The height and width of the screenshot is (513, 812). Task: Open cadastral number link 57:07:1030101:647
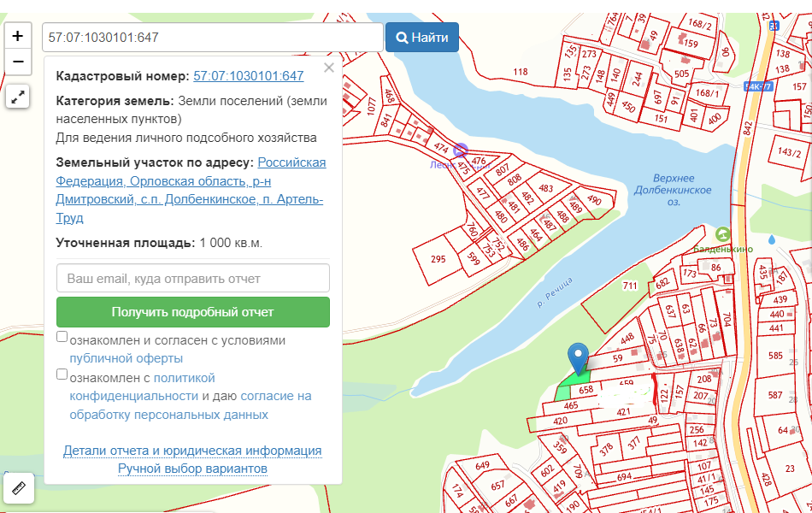tap(249, 75)
